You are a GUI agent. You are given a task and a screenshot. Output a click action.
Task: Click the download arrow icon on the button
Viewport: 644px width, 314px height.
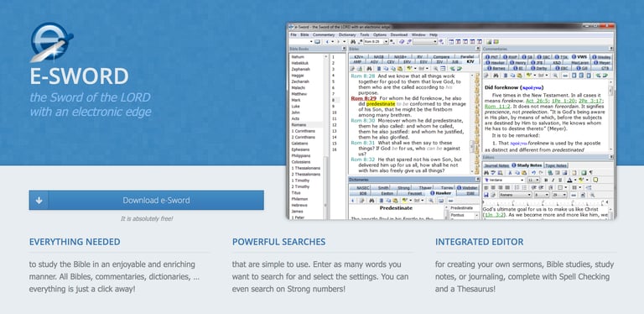[39, 200]
